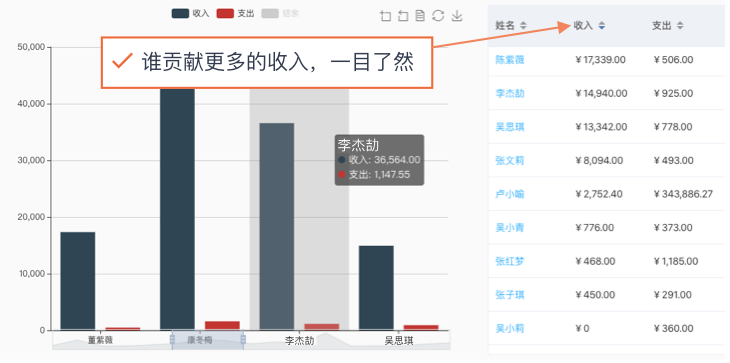The width and height of the screenshot is (730, 363).
Task: Click the ¥17,339.00 income cell
Action: [601, 60]
